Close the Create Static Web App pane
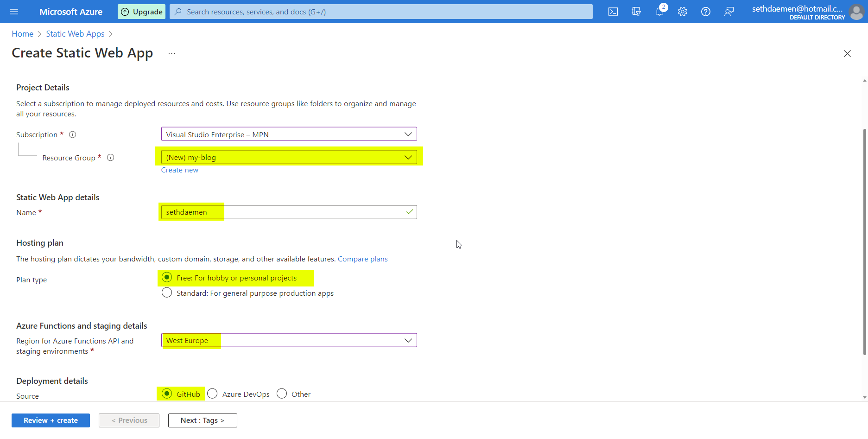 (847, 53)
